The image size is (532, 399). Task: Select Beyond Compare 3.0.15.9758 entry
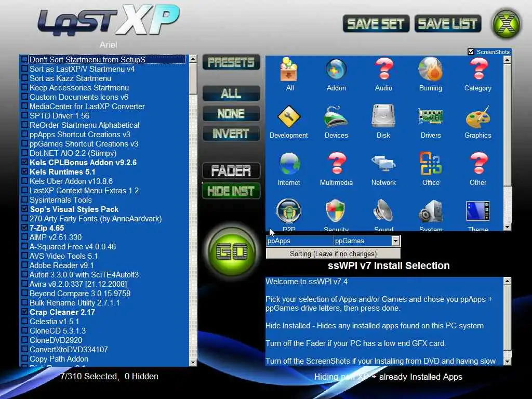coord(79,293)
